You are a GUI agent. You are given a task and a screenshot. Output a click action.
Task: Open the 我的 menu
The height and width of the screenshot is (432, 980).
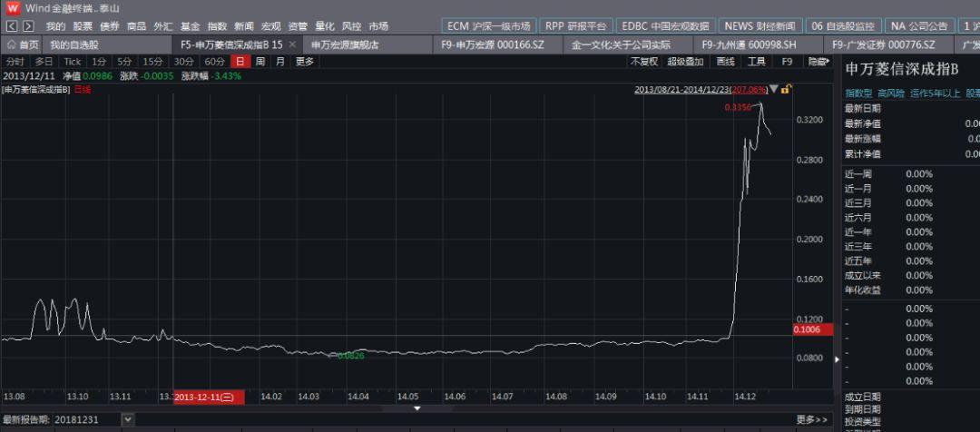click(55, 26)
